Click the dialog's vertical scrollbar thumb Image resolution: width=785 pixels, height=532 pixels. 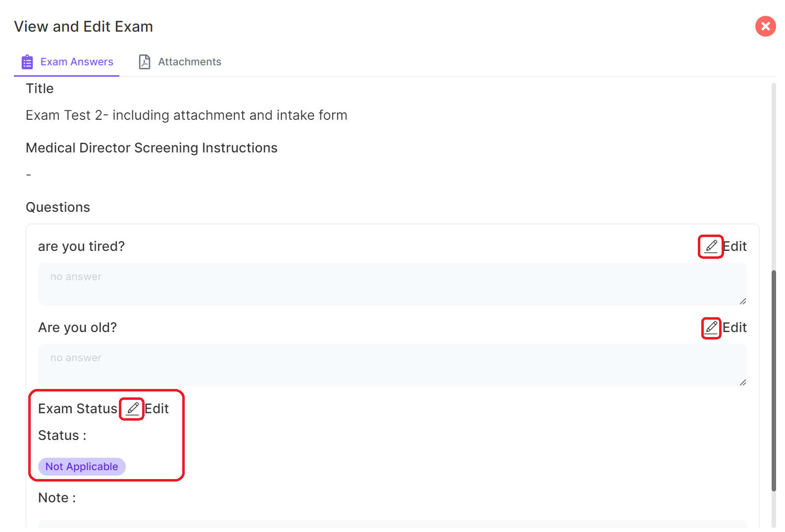pyautogui.click(x=774, y=381)
